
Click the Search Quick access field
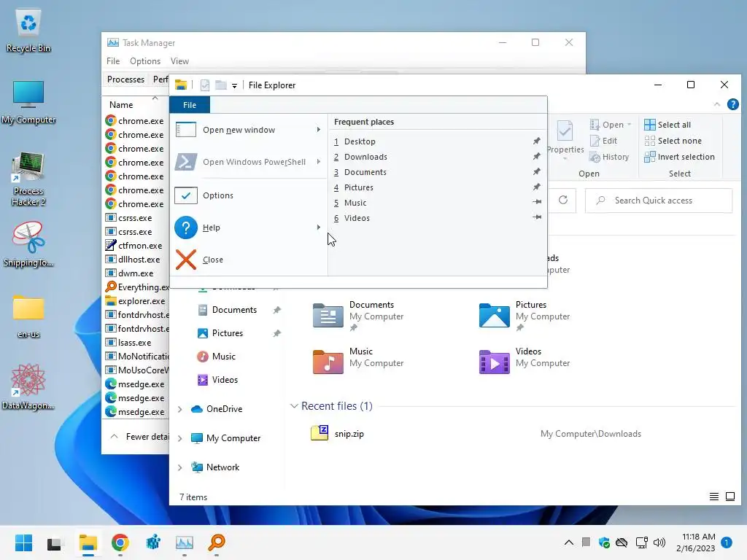pyautogui.click(x=659, y=201)
